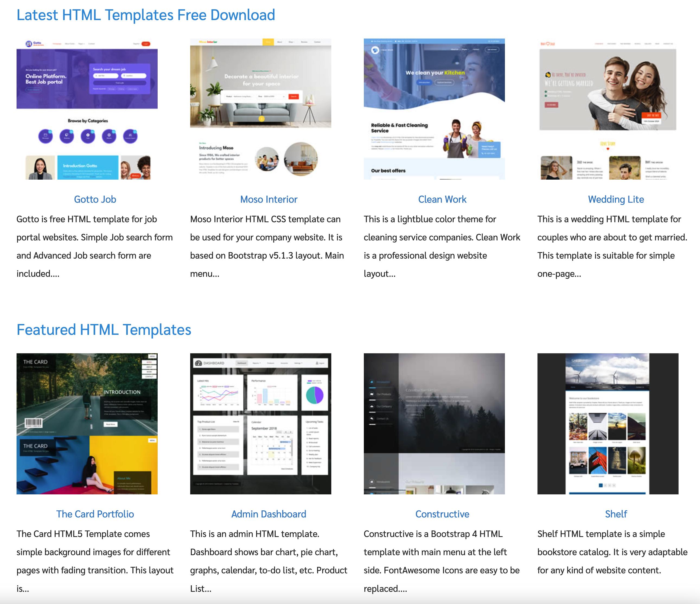Click the Dashboard logo icon in the Admin Dashboard preview
The height and width of the screenshot is (604, 700).
pos(199,364)
